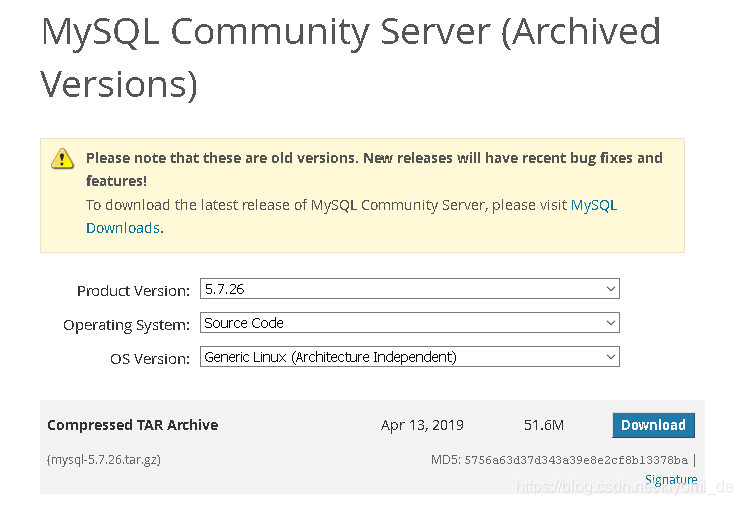Image resolution: width=743 pixels, height=505 pixels.
Task: Click the Apr 13, 2019 release date
Action: tap(422, 425)
